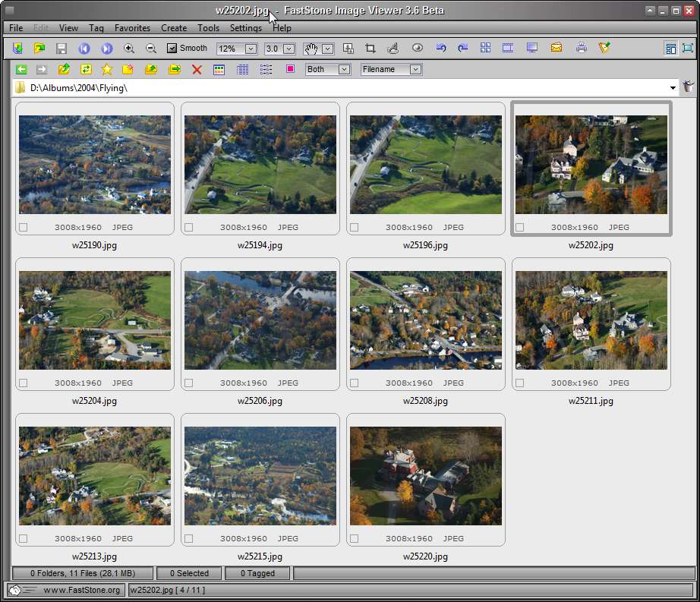The image size is (700, 602).
Task: Rotate image left (undo-style arrow)
Action: [441, 48]
